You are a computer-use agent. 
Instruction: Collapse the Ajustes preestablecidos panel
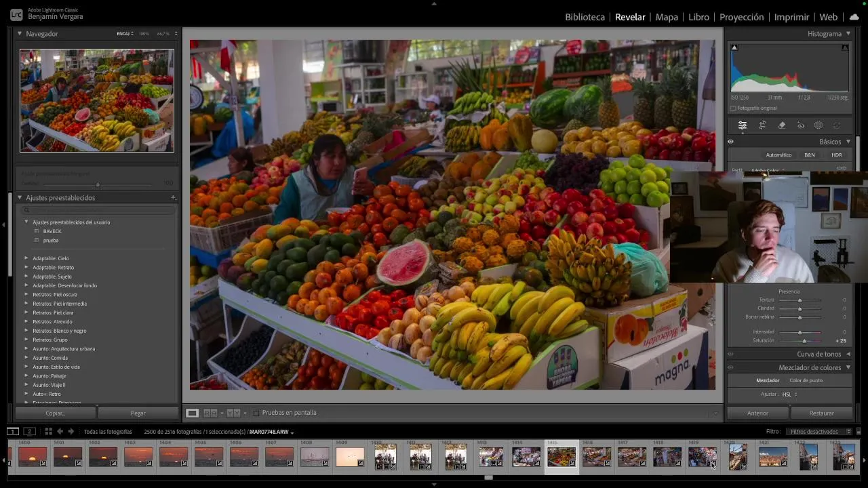click(20, 198)
